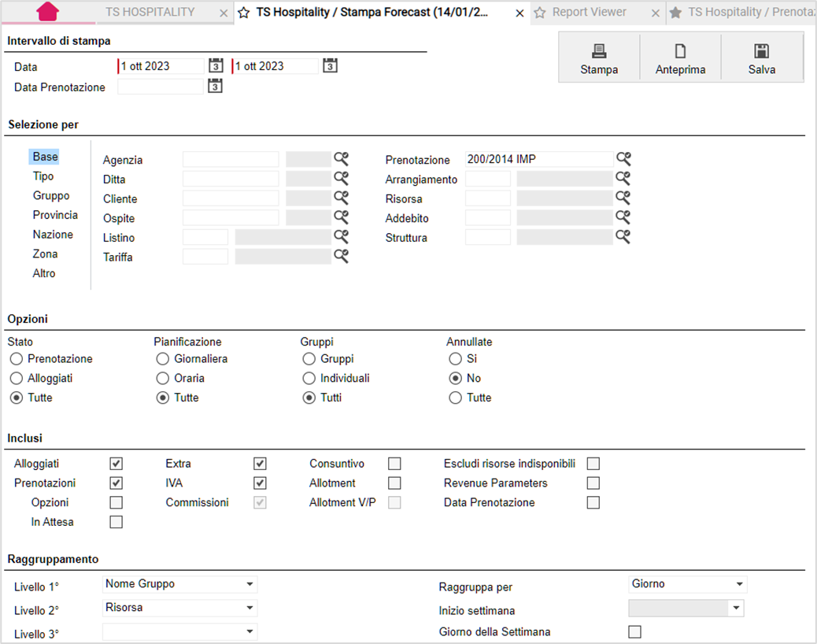Uncheck the IVA checkbox
817x644 pixels.
click(260, 483)
